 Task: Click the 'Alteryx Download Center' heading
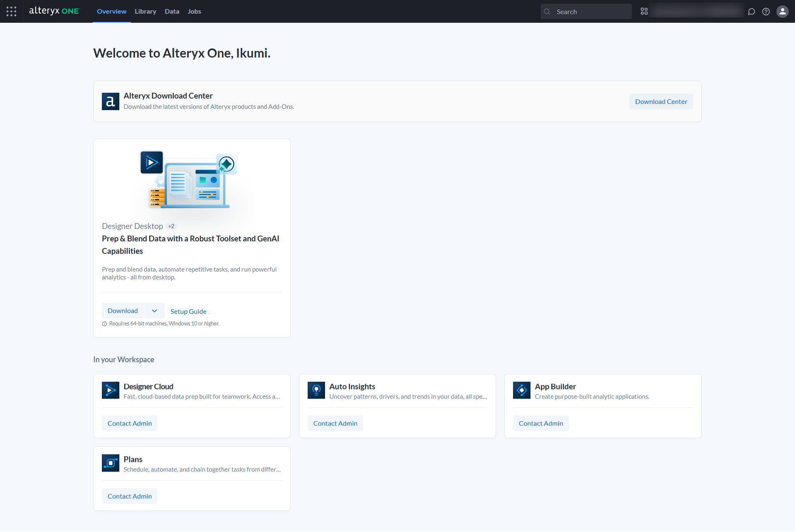[x=168, y=96]
